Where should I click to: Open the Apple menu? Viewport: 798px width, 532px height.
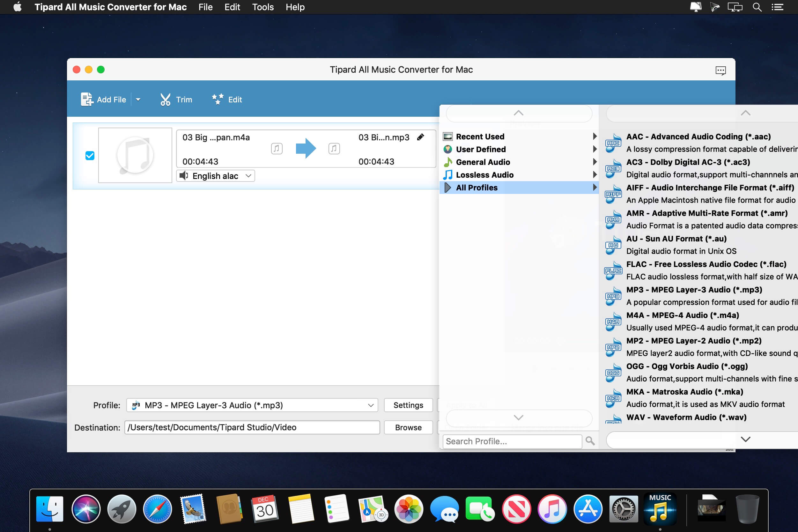(18, 7)
